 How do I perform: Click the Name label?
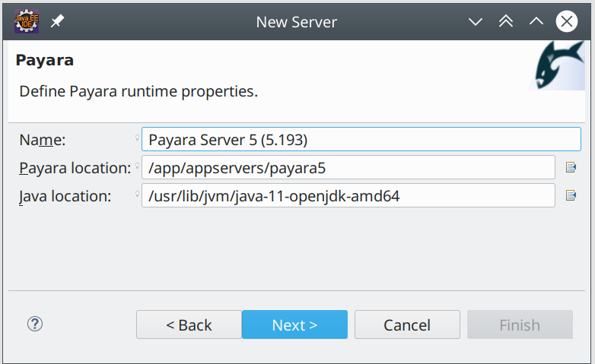(43, 139)
